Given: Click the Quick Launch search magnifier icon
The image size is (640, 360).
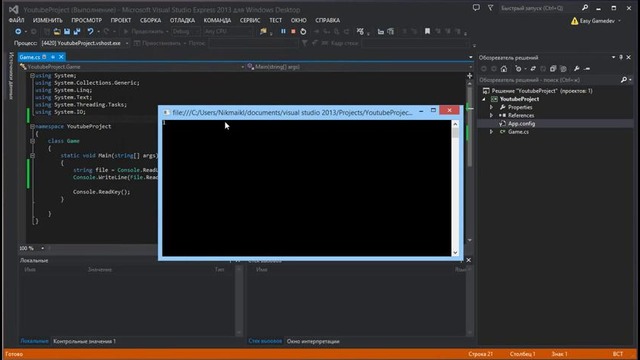Looking at the screenshot, I should (585, 8).
